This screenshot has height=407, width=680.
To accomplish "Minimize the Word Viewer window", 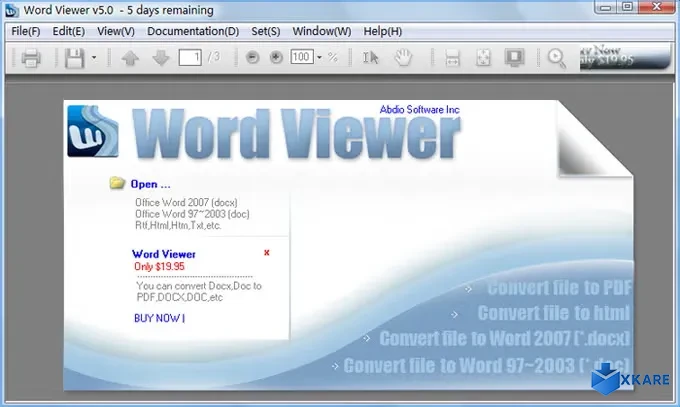I will (x=606, y=7).
